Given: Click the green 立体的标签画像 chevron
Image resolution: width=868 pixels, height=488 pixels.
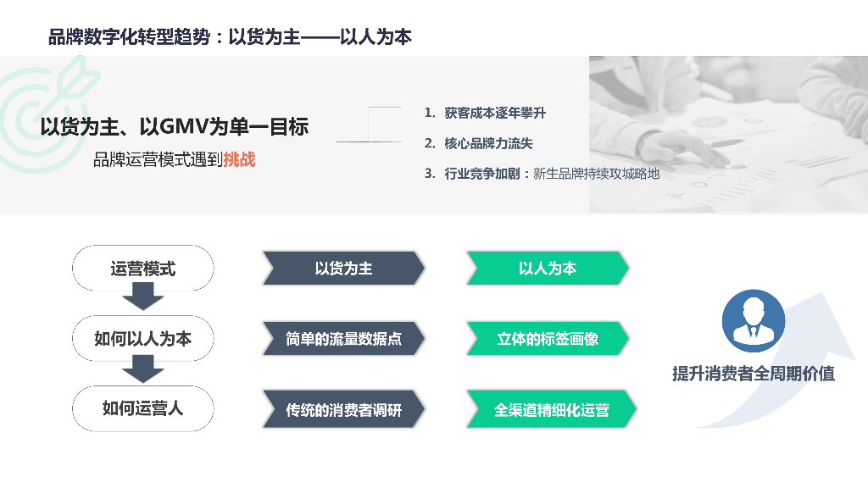Looking at the screenshot, I should coord(548,339).
